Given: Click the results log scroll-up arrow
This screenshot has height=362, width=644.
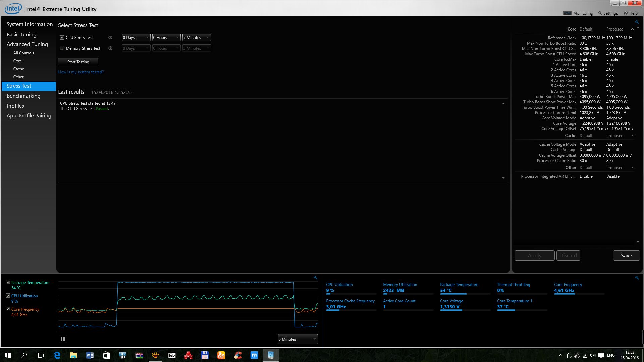Looking at the screenshot, I should [503, 104].
